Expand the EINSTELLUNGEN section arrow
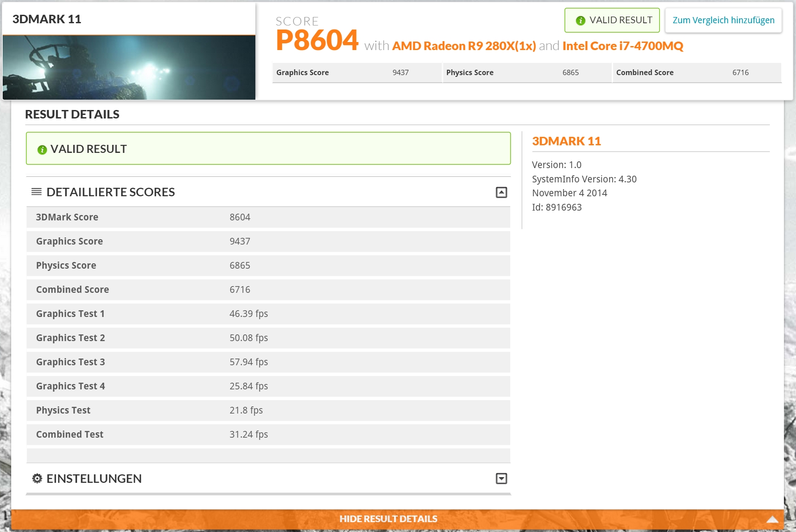 tap(501, 478)
